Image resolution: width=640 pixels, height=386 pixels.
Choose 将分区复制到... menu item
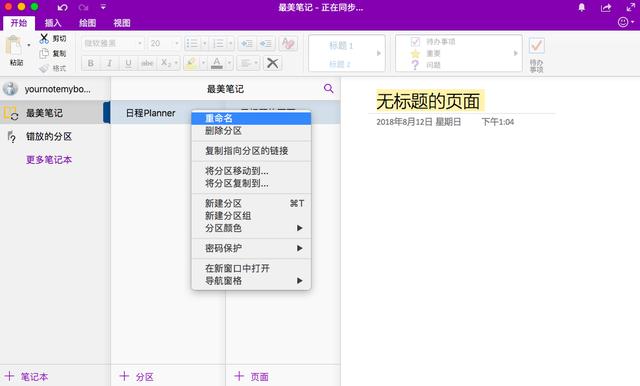tap(251, 183)
